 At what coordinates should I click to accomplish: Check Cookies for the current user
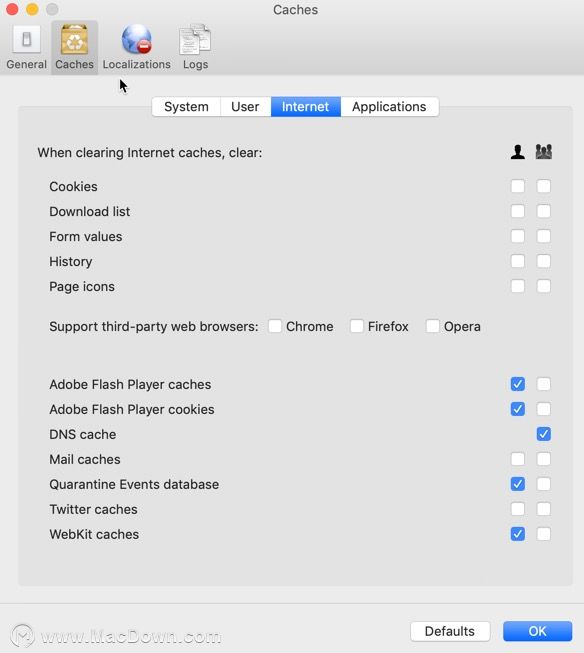click(518, 186)
